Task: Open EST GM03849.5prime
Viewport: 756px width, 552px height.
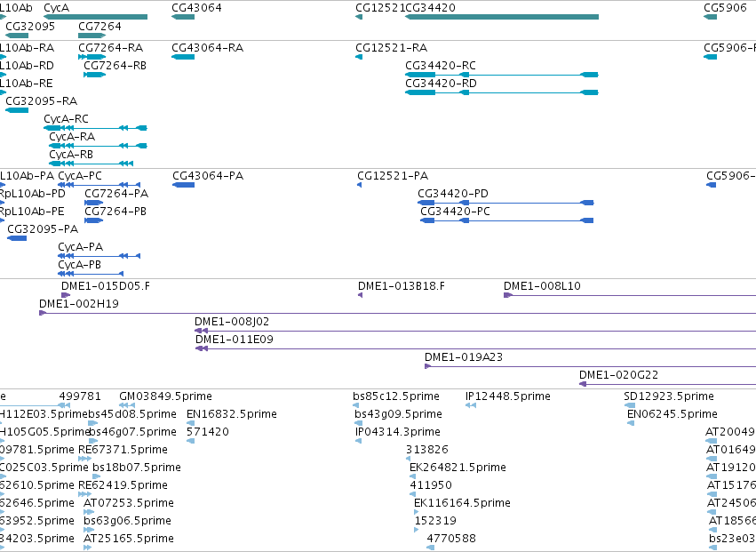Action: (166, 397)
